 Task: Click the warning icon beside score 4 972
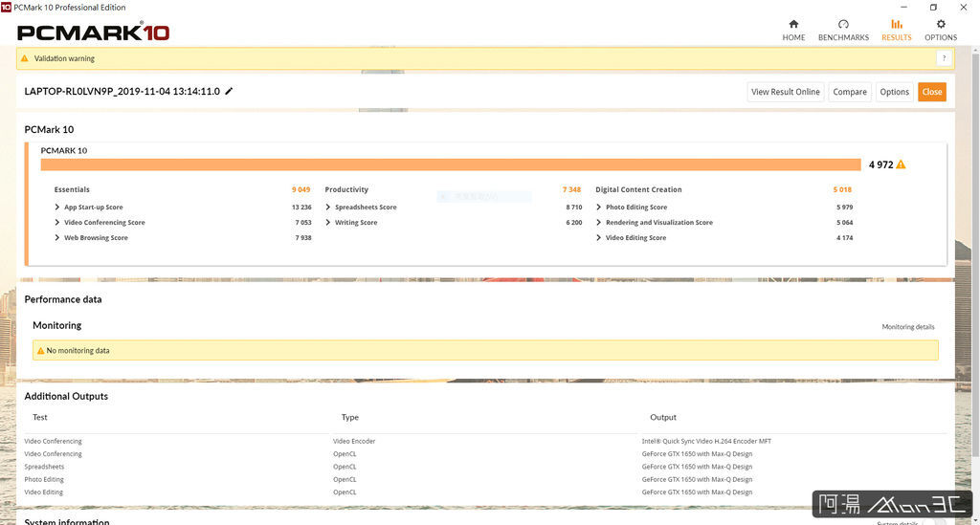click(x=901, y=164)
